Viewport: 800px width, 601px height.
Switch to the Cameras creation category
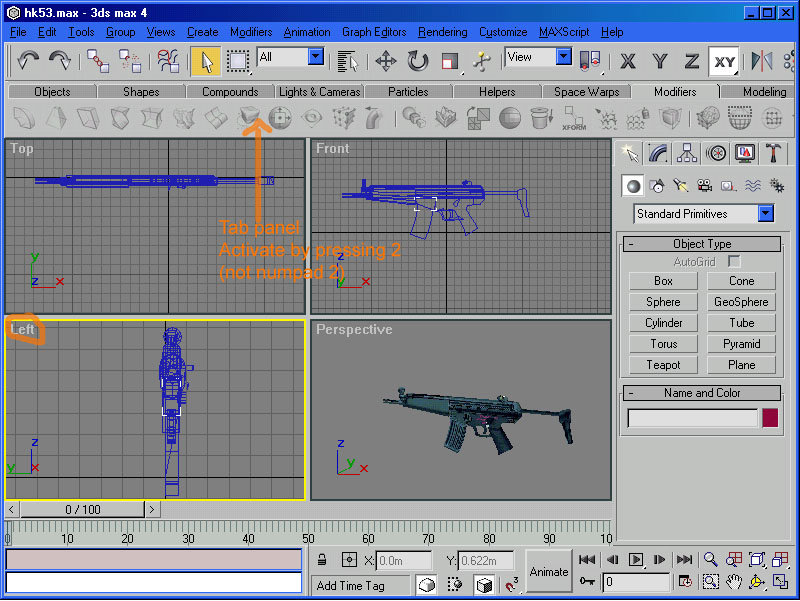[704, 186]
